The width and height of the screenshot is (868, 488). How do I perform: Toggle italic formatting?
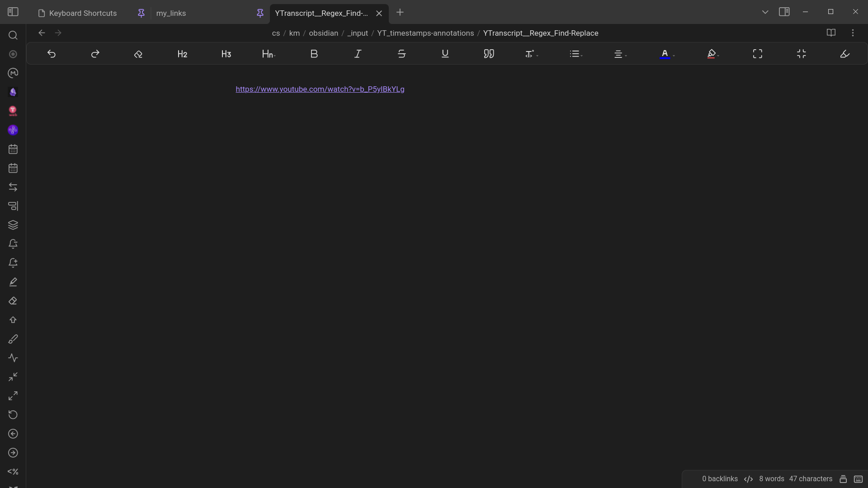tap(358, 54)
